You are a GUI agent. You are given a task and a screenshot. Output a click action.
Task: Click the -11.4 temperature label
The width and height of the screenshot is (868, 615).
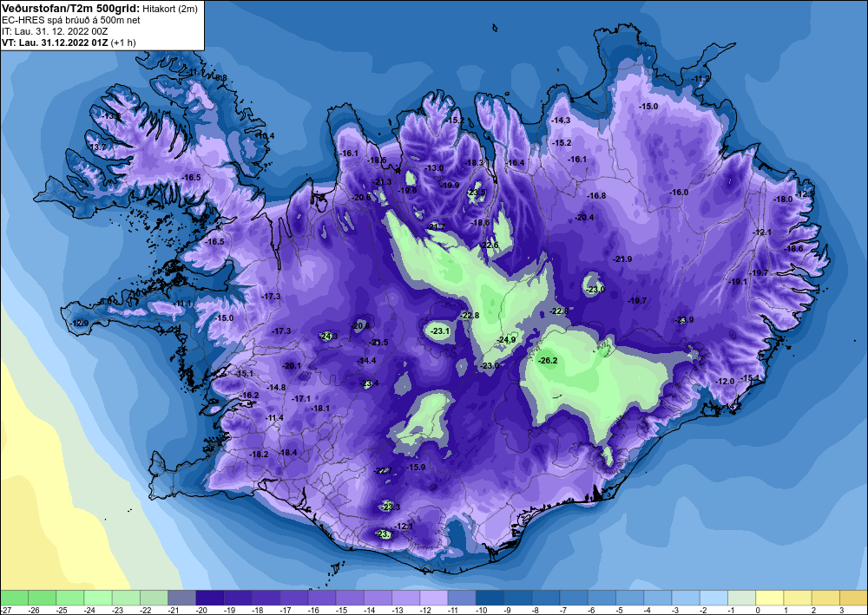[274, 417]
